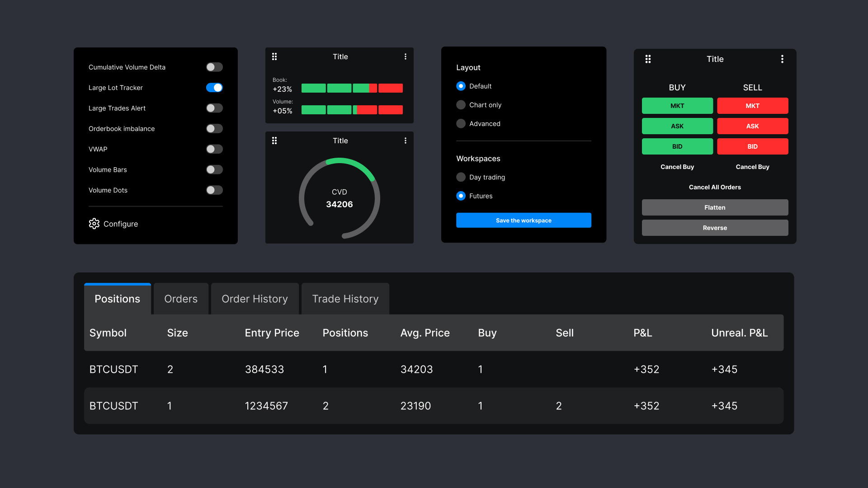
Task: Click the drag handle on the Book/Volume widget
Action: (275, 56)
